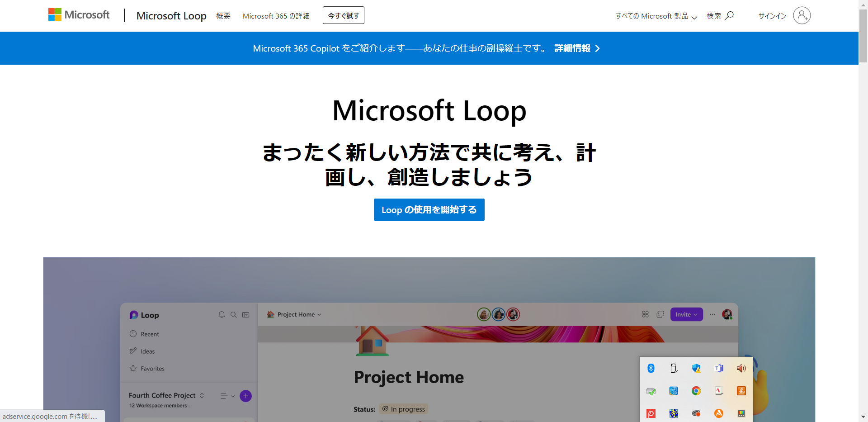The height and width of the screenshot is (422, 868).
Task: Click the In progress status chip
Action: click(x=403, y=409)
